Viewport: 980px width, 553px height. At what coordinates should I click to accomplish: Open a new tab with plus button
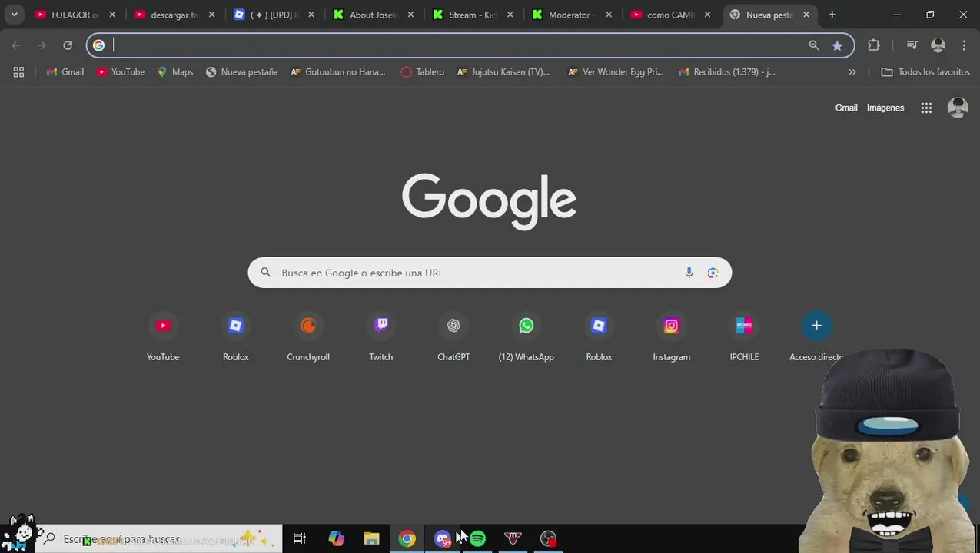[x=832, y=15]
